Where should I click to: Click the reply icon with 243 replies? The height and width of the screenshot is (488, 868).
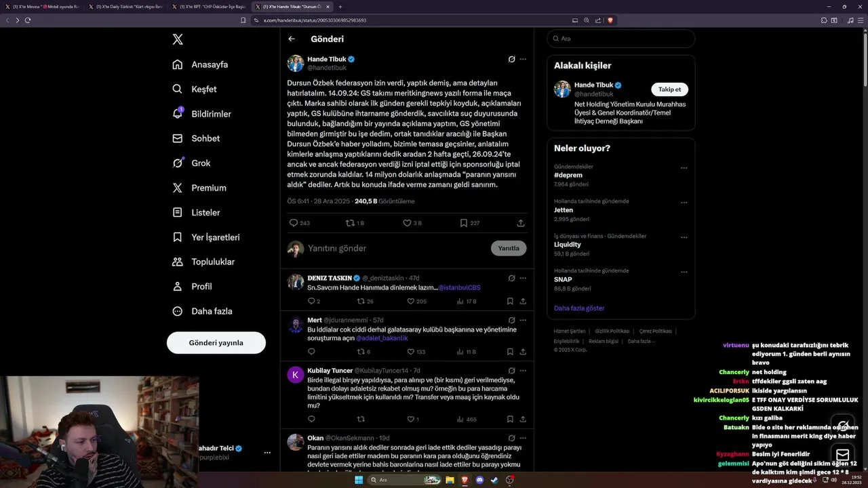point(300,223)
